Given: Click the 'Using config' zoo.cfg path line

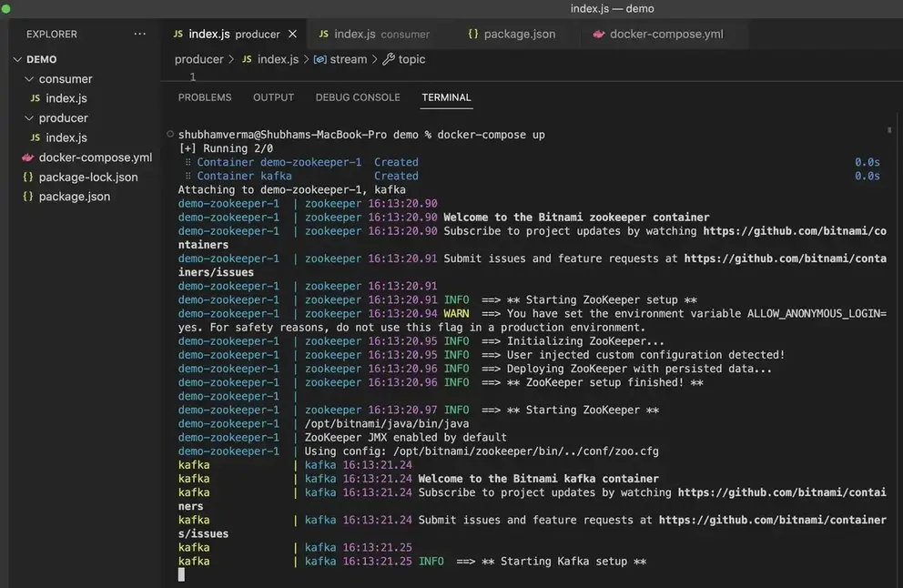Looking at the screenshot, I should (482, 451).
